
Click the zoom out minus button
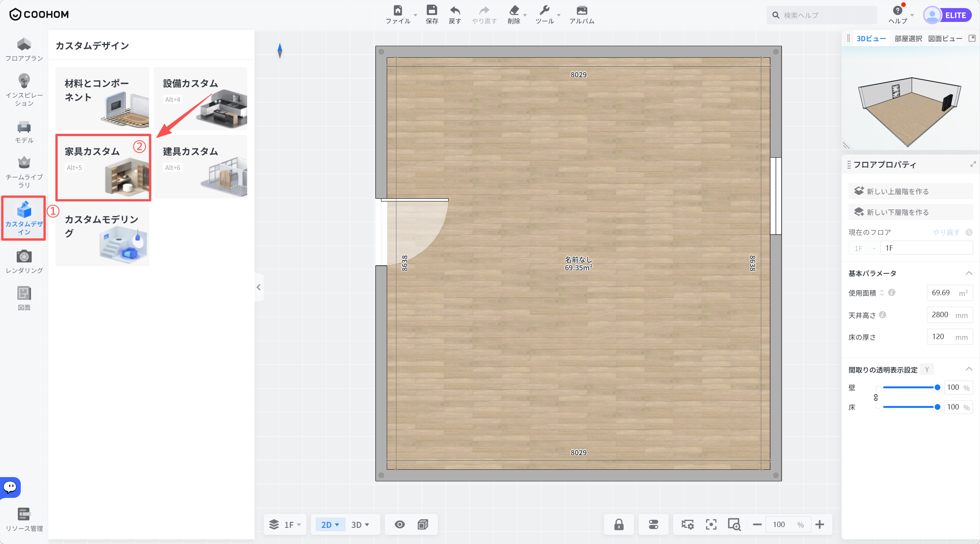757,524
